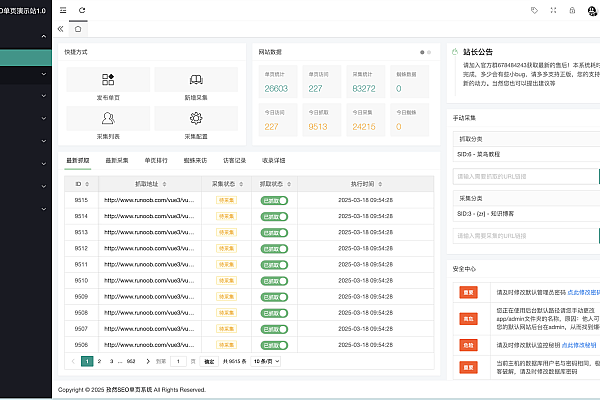Image resolution: width=600 pixels, height=400 pixels.
Task: Toggle the sidebar menu fold icon
Action: [x=63, y=10]
